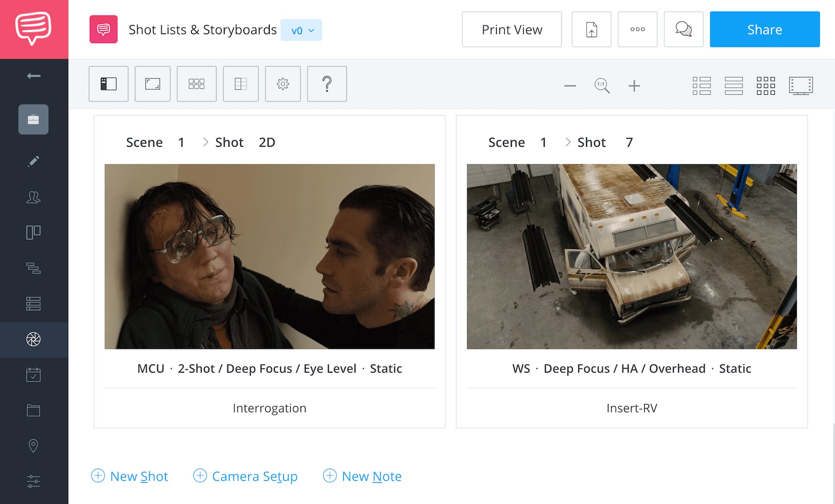The width and height of the screenshot is (835, 504).
Task: Click 2-Shot / Deep Focus / Eye Level text
Action: (267, 368)
